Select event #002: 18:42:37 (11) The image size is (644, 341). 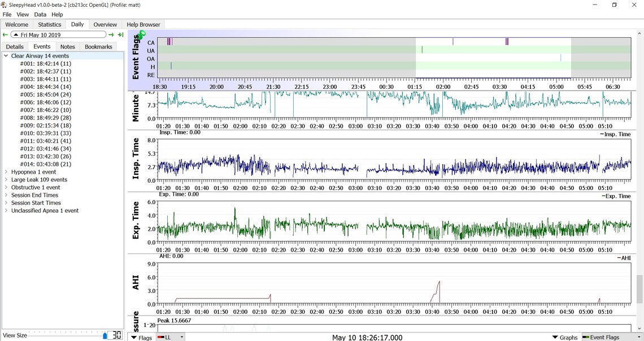[x=46, y=71]
